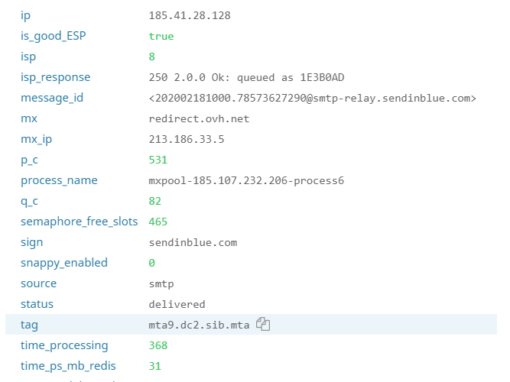Click the process_name field label
Viewport: 510px width, 382px height.
59,181
